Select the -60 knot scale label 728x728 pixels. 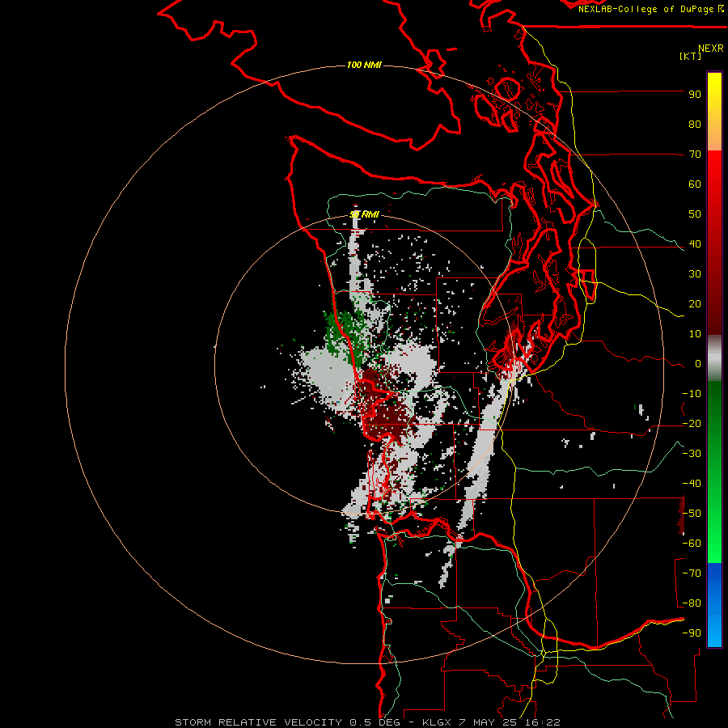(x=692, y=544)
